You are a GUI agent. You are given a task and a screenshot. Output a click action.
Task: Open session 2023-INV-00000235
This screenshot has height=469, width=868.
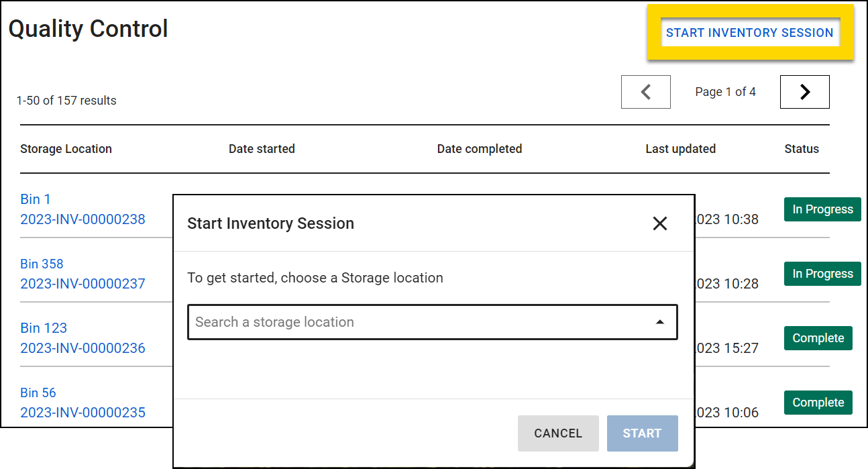(x=83, y=412)
